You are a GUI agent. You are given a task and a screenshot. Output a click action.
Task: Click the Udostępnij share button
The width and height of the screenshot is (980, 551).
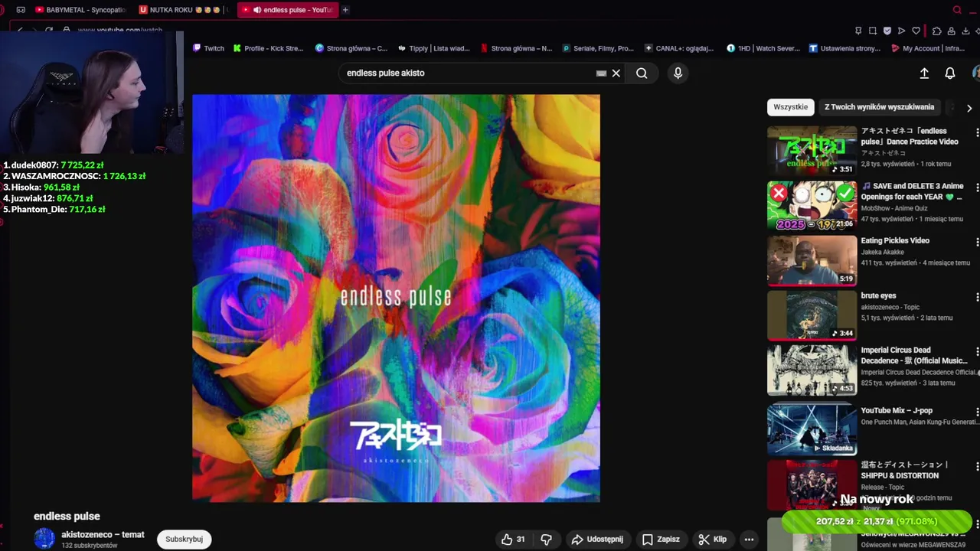[597, 540]
